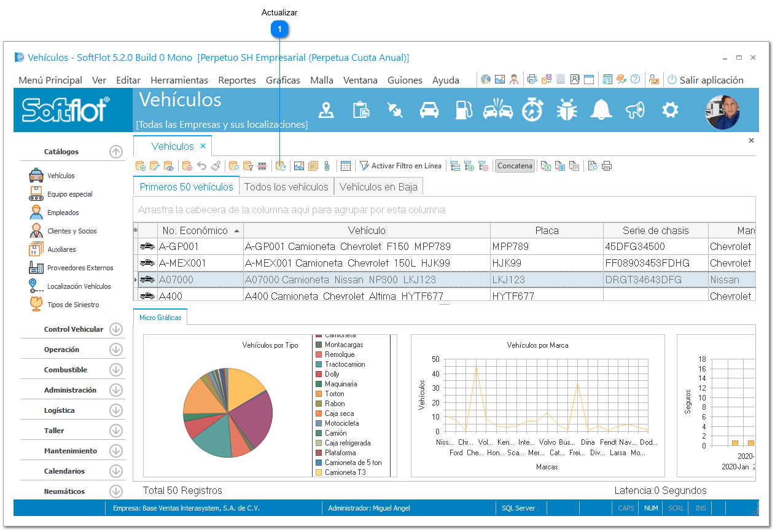This screenshot has height=532, width=775.
Task: Click the Actualizar refresh toolbar icon
Action: click(x=281, y=166)
